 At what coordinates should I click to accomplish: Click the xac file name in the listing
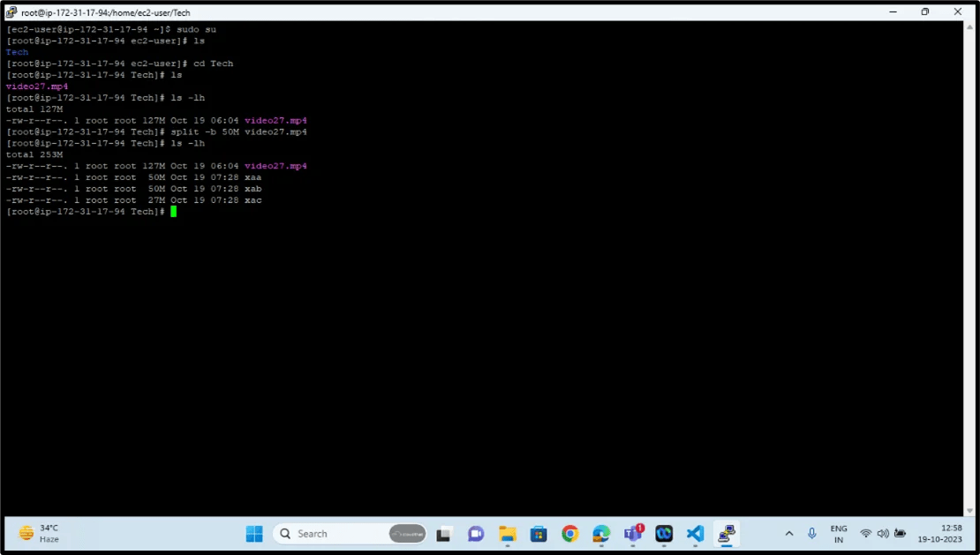point(253,199)
